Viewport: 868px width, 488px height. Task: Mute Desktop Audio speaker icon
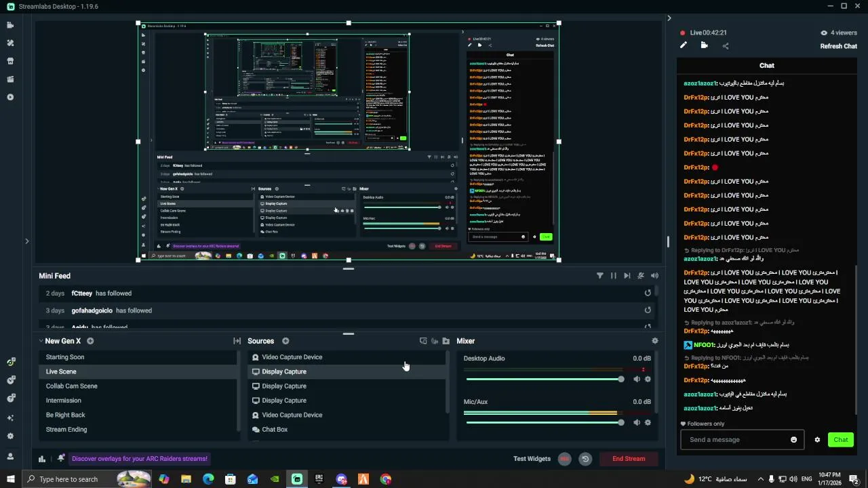[x=636, y=379]
